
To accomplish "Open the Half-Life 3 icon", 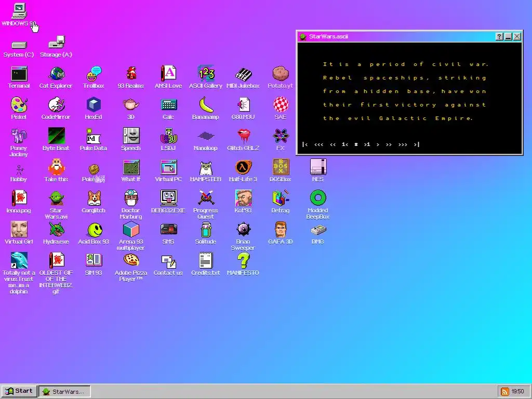I will coord(243,171).
